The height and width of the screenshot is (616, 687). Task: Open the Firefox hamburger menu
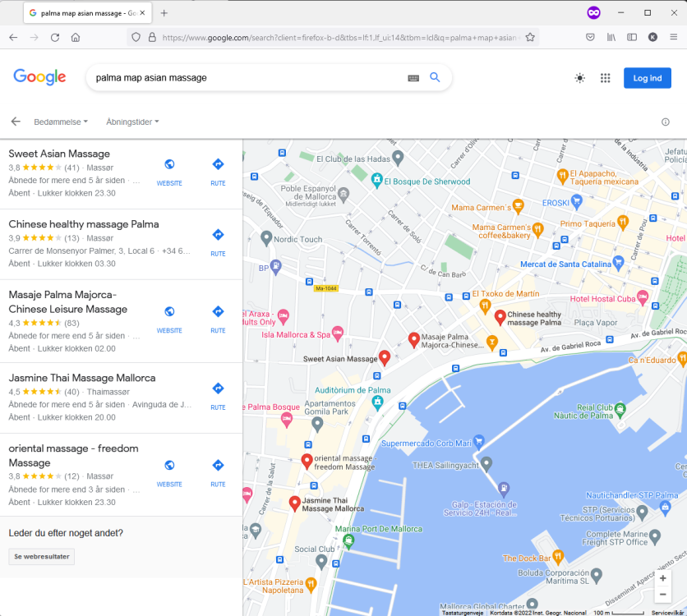673,38
